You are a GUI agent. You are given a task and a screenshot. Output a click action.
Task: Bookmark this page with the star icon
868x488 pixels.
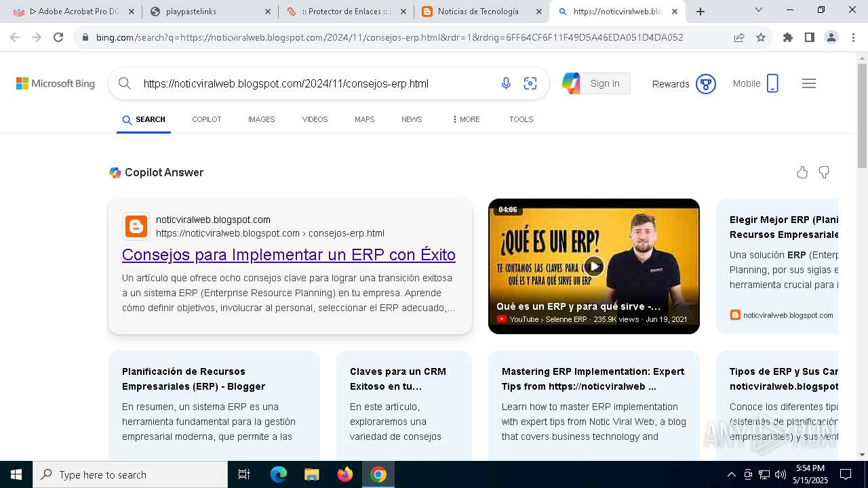[x=761, y=37]
